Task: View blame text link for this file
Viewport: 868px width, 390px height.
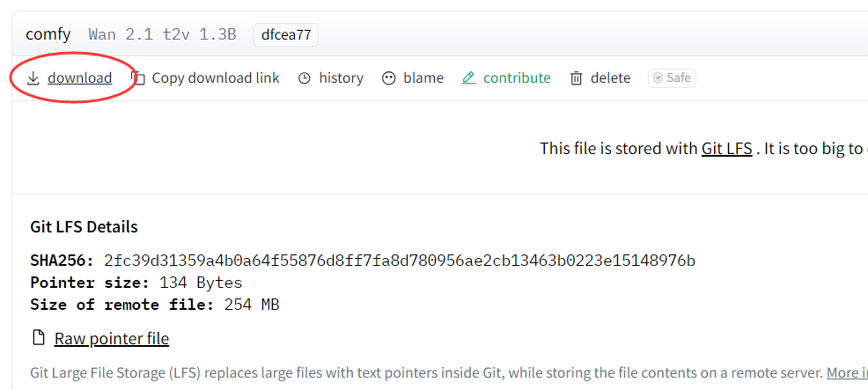Action: click(x=423, y=78)
